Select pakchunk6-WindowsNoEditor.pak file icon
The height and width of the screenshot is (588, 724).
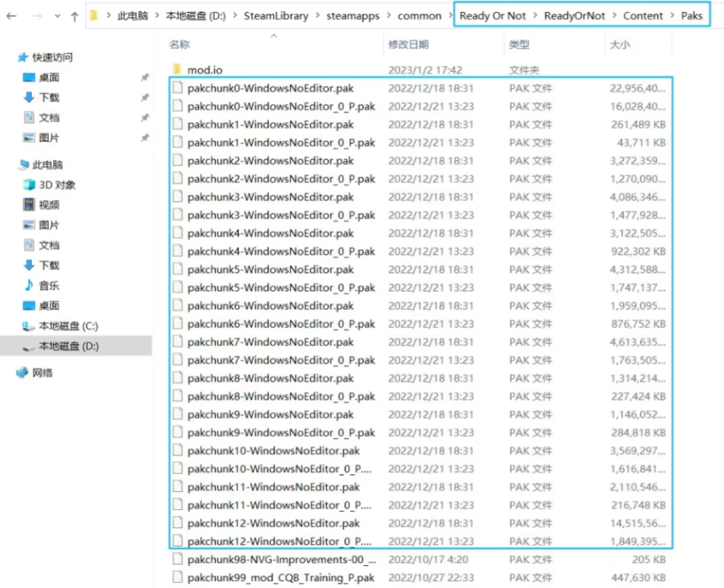[177, 305]
